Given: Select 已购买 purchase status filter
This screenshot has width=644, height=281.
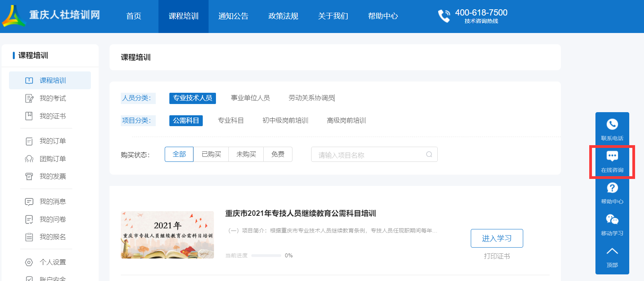Looking at the screenshot, I should point(211,154).
